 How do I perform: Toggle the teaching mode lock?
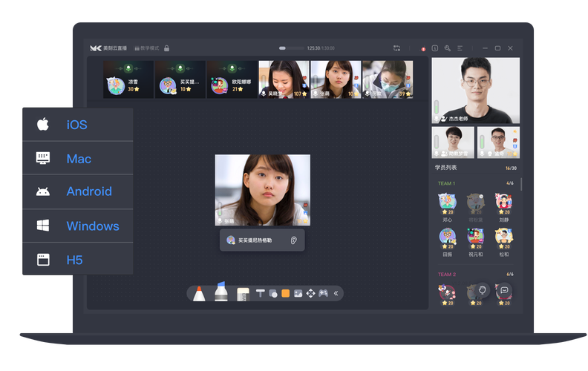pos(166,48)
